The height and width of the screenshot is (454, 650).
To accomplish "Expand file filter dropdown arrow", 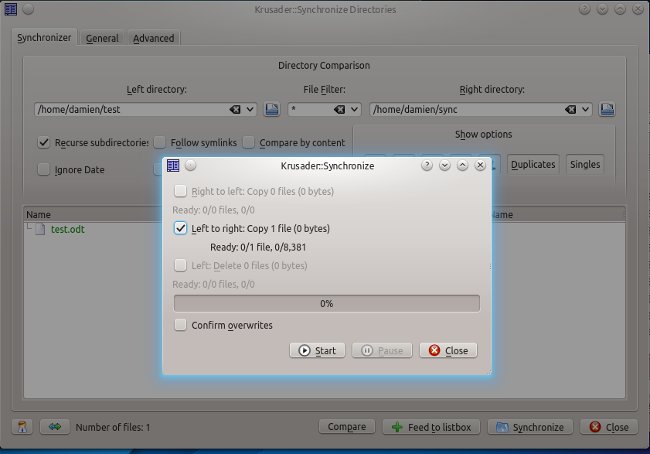I will tap(354, 109).
